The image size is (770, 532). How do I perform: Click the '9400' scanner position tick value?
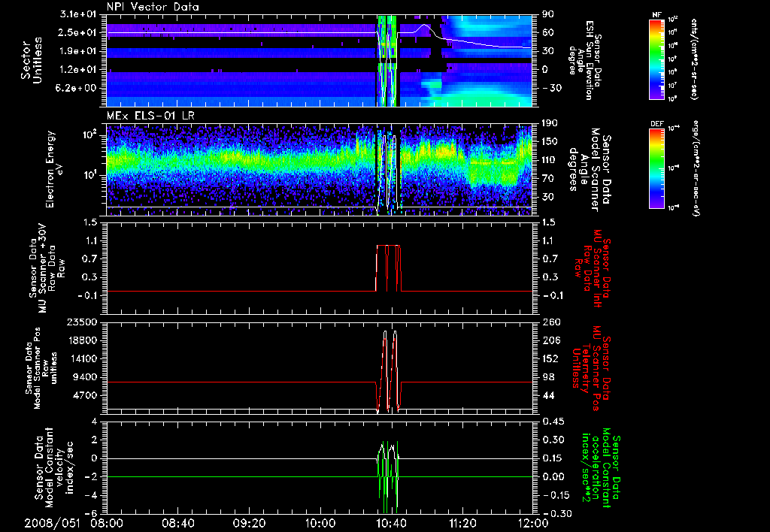pyautogui.click(x=84, y=377)
